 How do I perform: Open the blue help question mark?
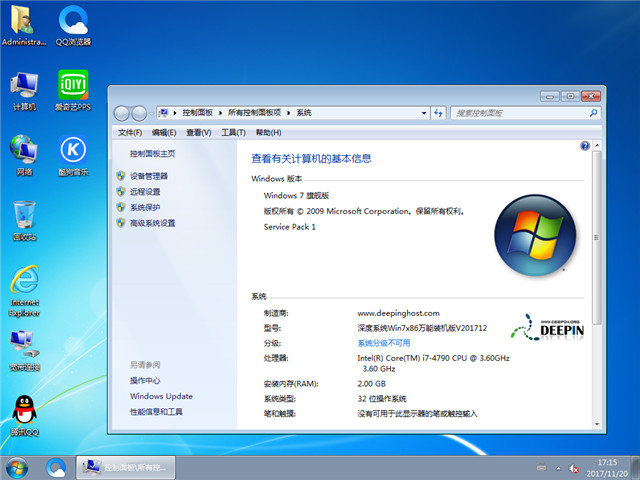coord(585,146)
